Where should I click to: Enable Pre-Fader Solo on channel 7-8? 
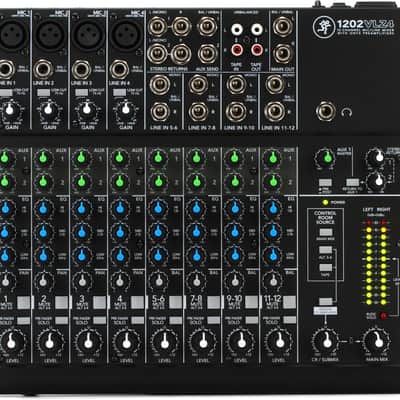click(213, 321)
